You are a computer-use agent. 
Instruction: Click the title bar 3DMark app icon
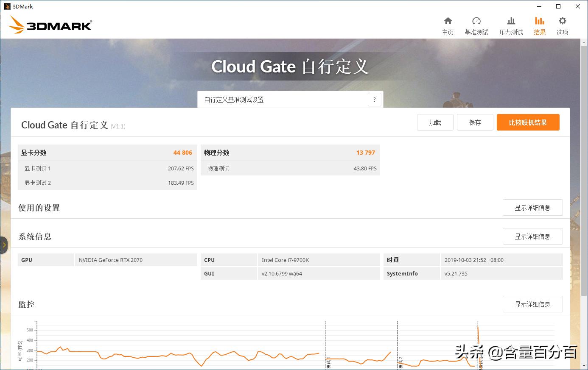pos(6,6)
